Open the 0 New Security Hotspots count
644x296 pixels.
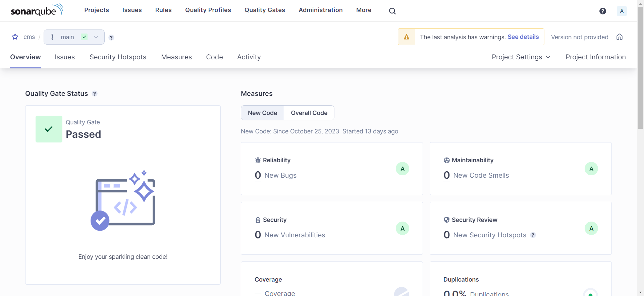click(x=446, y=235)
